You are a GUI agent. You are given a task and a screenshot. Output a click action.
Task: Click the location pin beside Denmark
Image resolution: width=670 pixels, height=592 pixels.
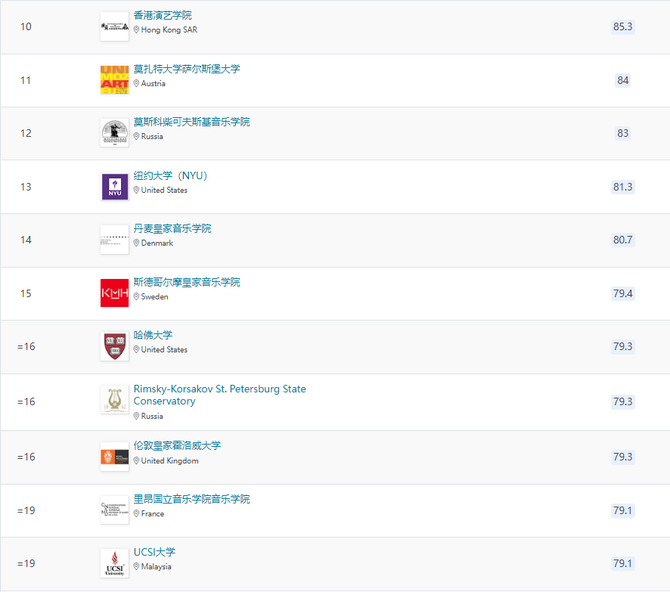(x=136, y=243)
